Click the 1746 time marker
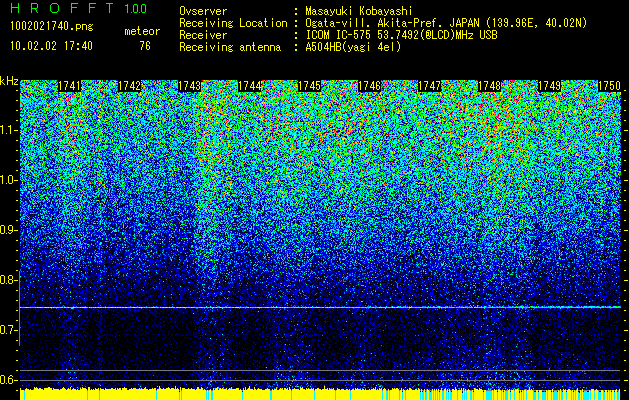This screenshot has width=629, height=400. pos(369,86)
